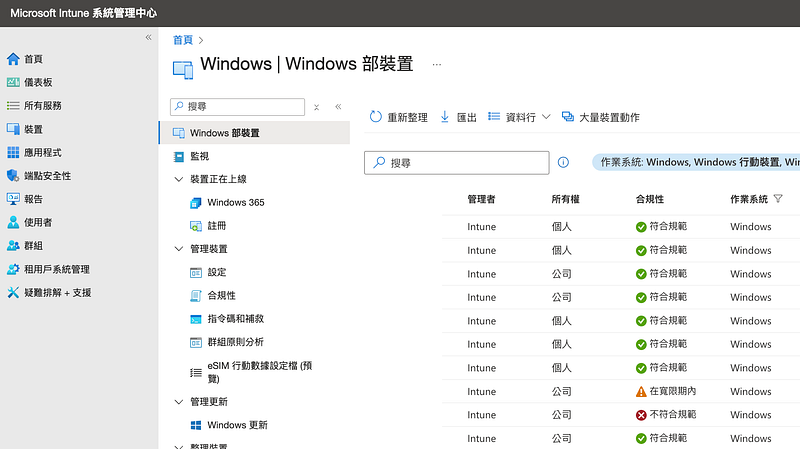Viewport: 800px width, 449px height.
Task: Open 疑難排解 + 支援 tools icon
Action: click(13, 292)
